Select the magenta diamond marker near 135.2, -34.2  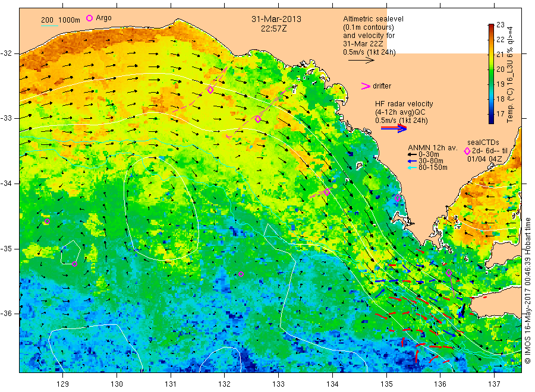(x=398, y=198)
